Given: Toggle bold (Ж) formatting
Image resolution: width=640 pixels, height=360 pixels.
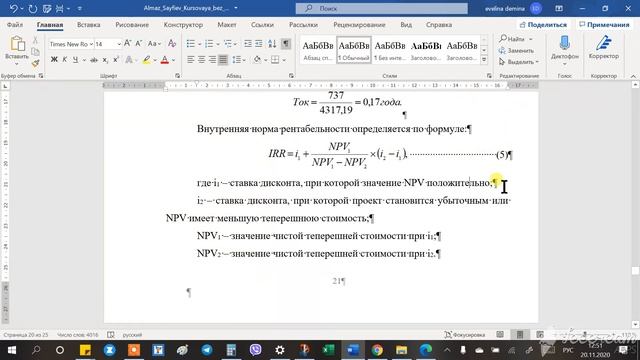Looking at the screenshot, I should (54, 60).
